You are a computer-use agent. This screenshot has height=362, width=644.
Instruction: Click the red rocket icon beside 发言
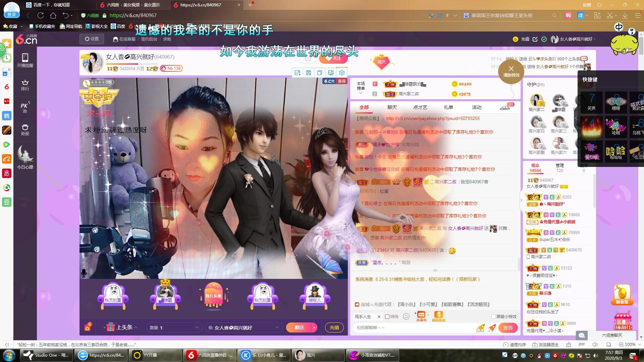pos(492,327)
